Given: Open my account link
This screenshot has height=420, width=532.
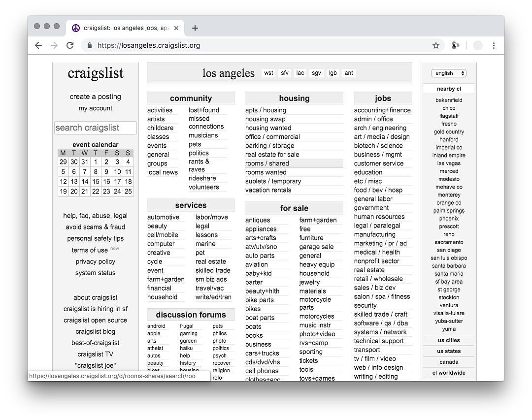Looking at the screenshot, I should tap(96, 108).
